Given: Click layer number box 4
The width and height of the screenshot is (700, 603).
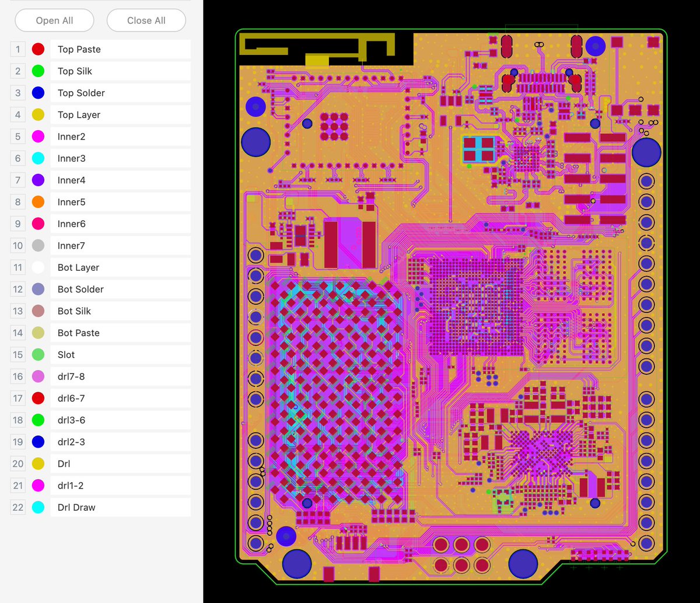Looking at the screenshot, I should pos(18,114).
